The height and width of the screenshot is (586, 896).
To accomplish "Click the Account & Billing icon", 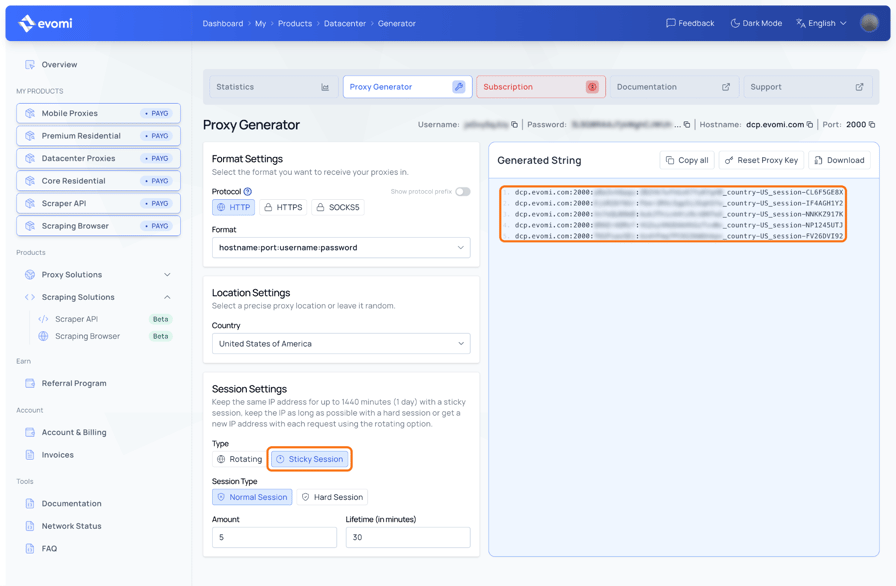I will 30,432.
